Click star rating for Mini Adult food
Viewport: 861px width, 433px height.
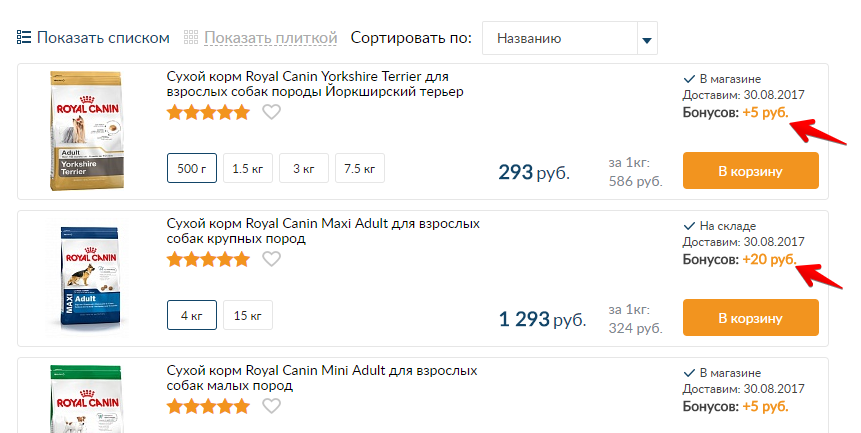point(208,406)
